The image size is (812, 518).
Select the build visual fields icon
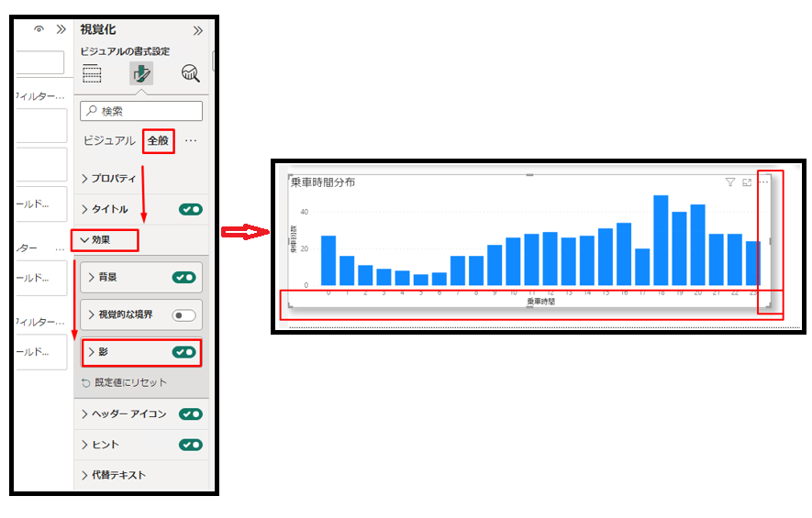point(92,73)
